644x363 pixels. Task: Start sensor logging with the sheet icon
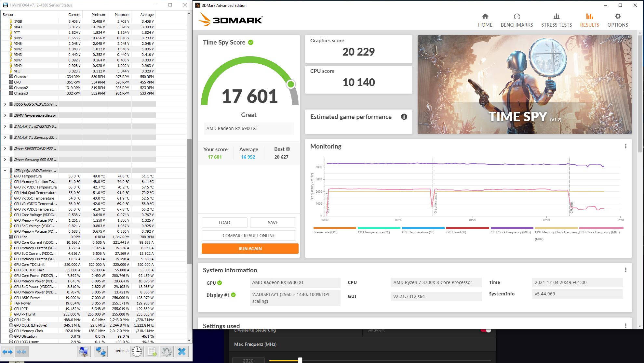click(x=152, y=352)
